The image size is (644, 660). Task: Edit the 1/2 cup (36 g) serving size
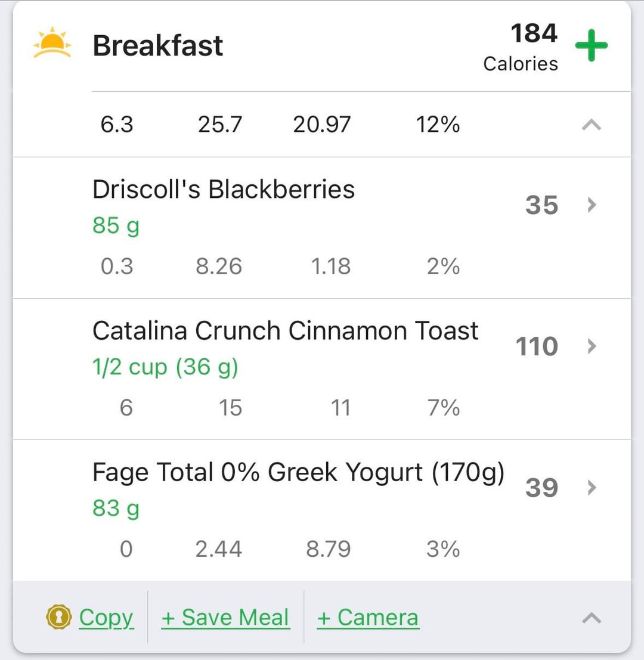point(165,367)
